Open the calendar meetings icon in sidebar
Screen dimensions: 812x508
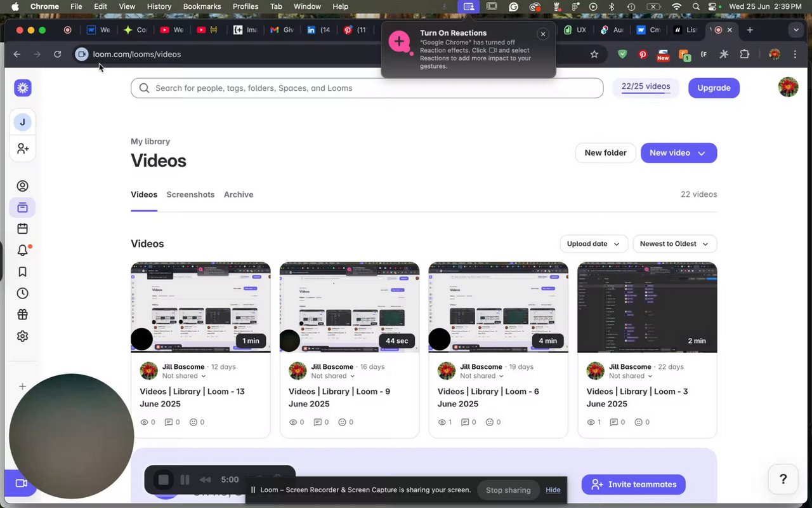point(23,229)
